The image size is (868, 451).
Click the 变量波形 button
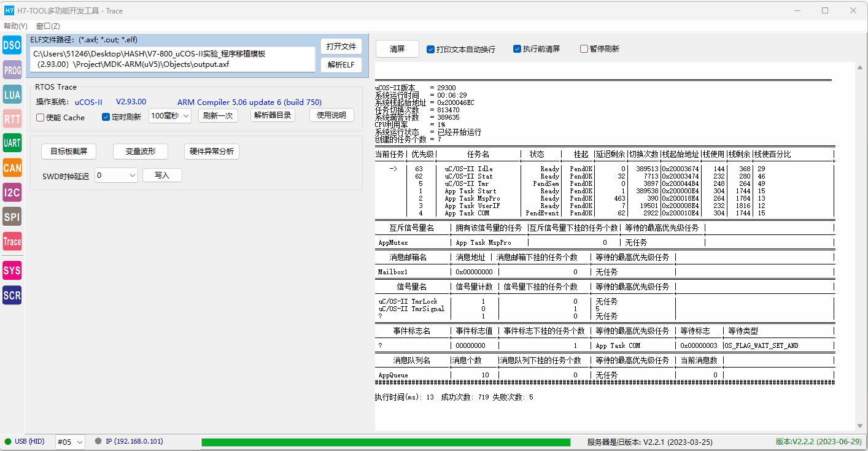point(141,152)
